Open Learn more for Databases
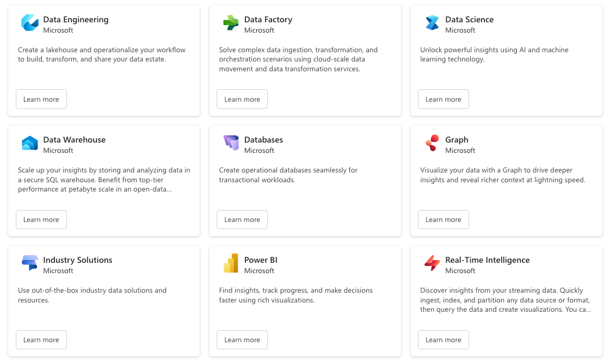 [x=242, y=219]
